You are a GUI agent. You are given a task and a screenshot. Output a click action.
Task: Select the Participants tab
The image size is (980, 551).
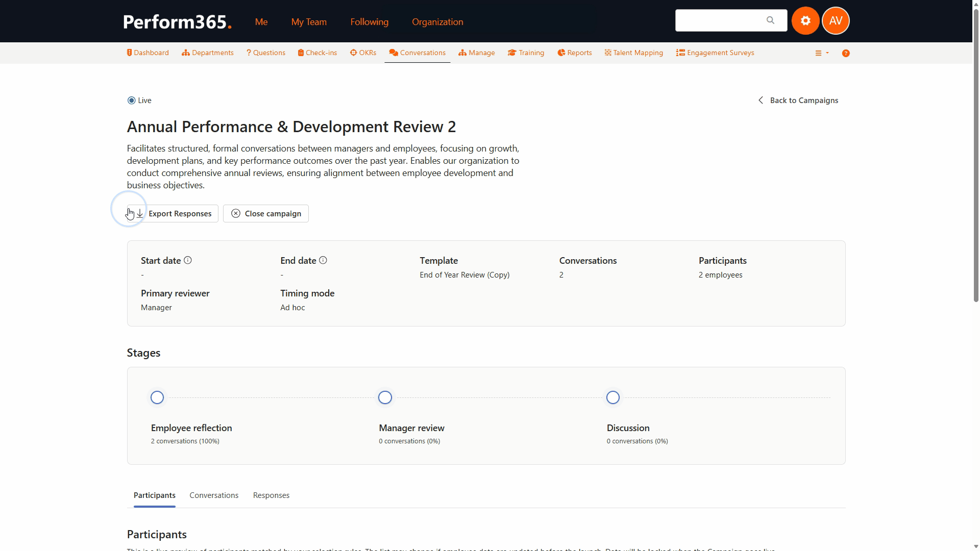(155, 495)
